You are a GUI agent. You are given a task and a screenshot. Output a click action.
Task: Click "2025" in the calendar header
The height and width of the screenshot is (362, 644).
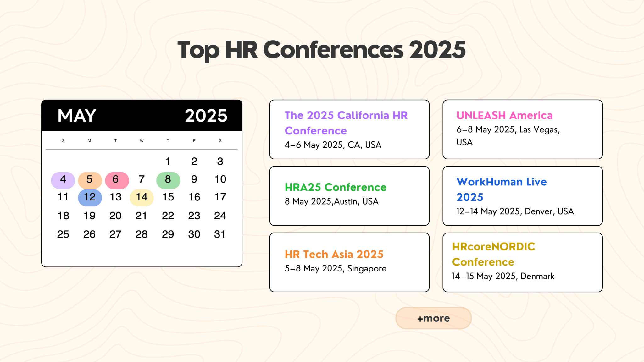point(206,115)
